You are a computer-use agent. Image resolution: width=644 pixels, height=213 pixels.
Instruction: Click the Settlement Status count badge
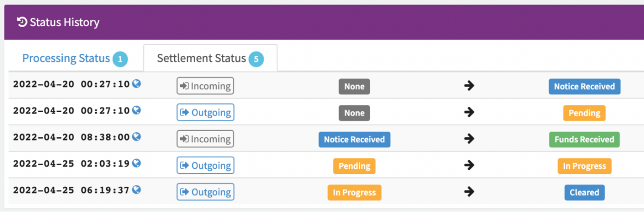[x=256, y=59]
